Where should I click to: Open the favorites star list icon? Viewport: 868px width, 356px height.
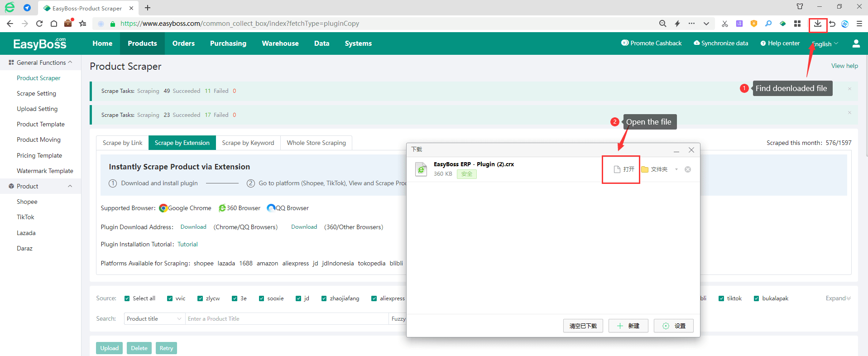pyautogui.click(x=83, y=24)
